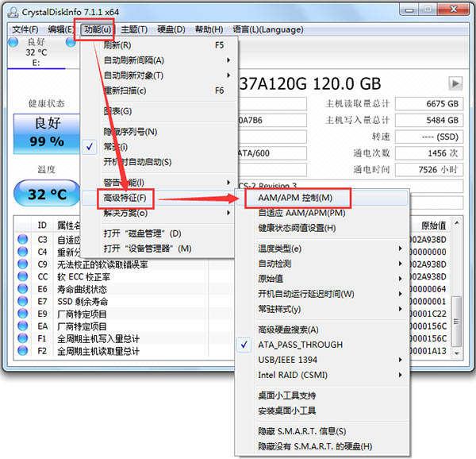
Task: Toggle 桌面小工具支持 option
Action: [x=322, y=395]
